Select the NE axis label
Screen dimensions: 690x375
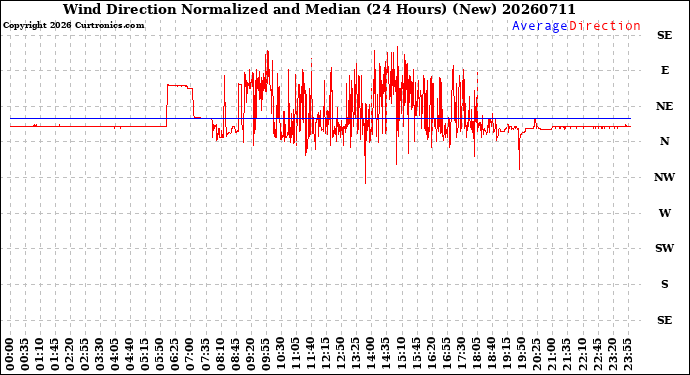coord(664,106)
